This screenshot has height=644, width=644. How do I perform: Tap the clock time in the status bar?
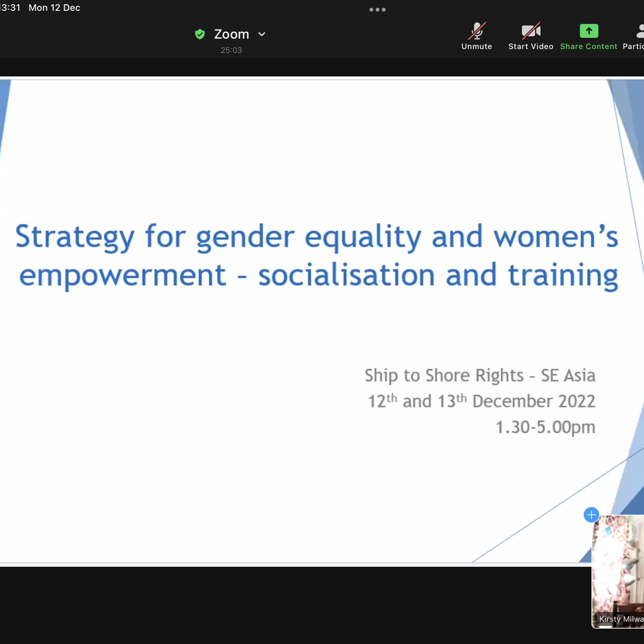click(x=10, y=8)
